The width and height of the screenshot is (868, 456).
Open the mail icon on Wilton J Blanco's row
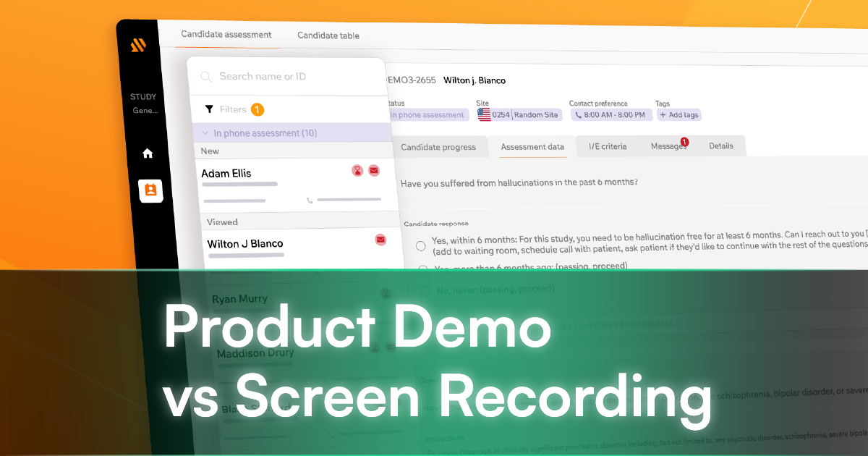tap(380, 240)
